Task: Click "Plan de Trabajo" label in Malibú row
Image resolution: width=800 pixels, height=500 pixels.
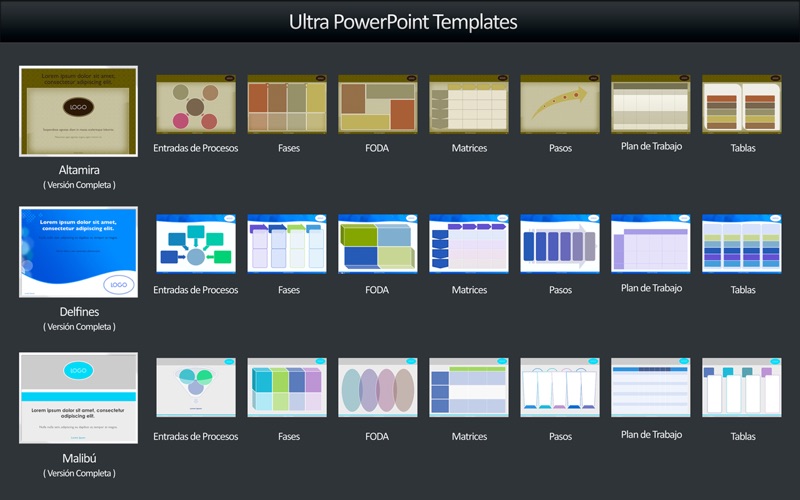Action: pyautogui.click(x=652, y=435)
